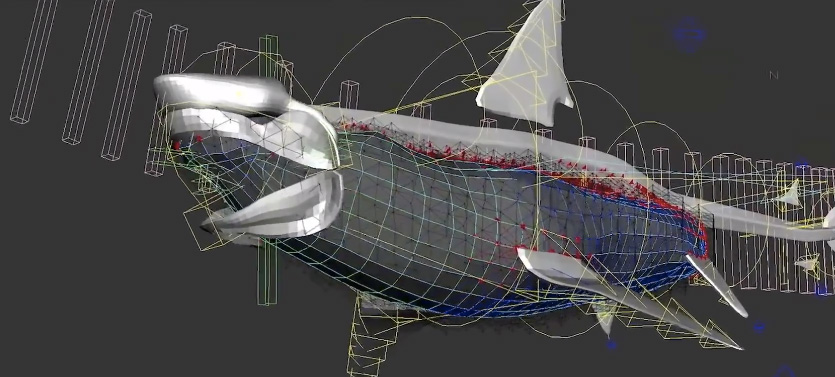835x377 pixels.
Task: Click the blue circular control above the tail
Action: [689, 34]
